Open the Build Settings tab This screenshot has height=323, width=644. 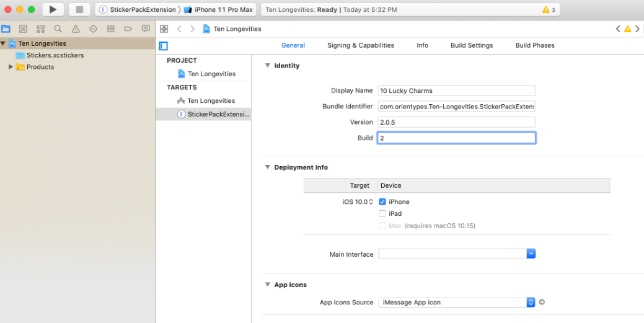pos(472,45)
